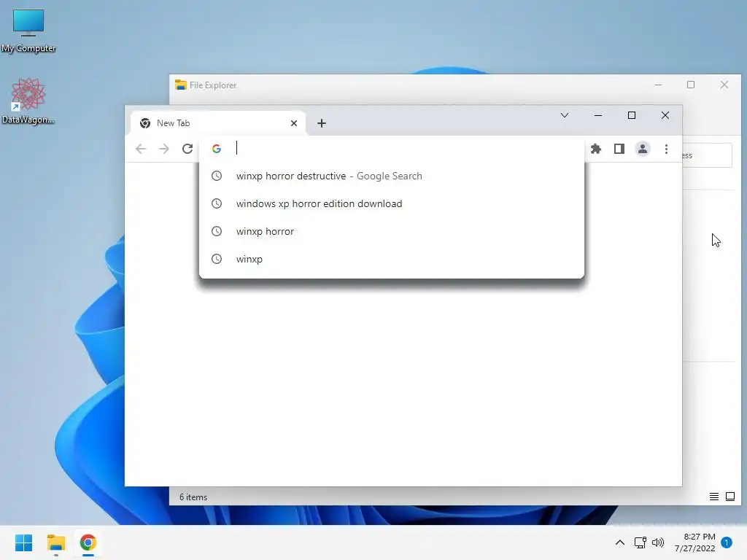Open the Chrome extensions puzzle icon
The width and height of the screenshot is (747, 560).
(x=595, y=149)
